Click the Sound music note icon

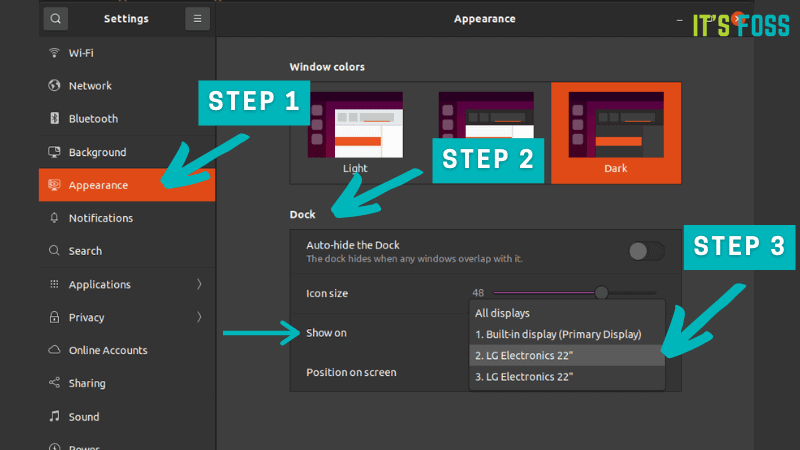(54, 417)
